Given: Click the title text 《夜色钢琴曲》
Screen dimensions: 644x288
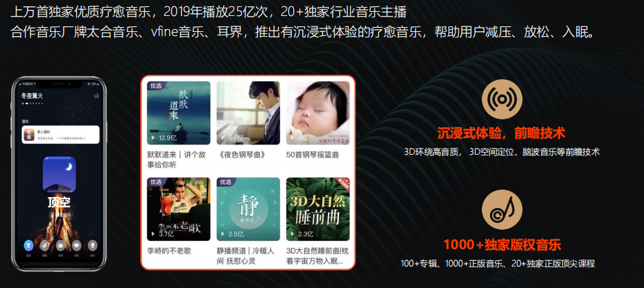Looking at the screenshot, I should [x=241, y=155].
